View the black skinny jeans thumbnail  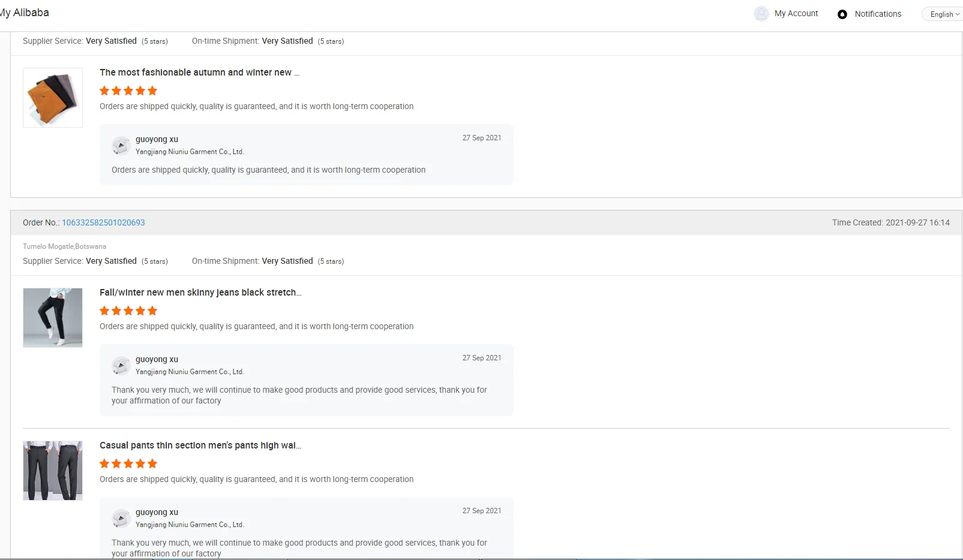pyautogui.click(x=53, y=318)
